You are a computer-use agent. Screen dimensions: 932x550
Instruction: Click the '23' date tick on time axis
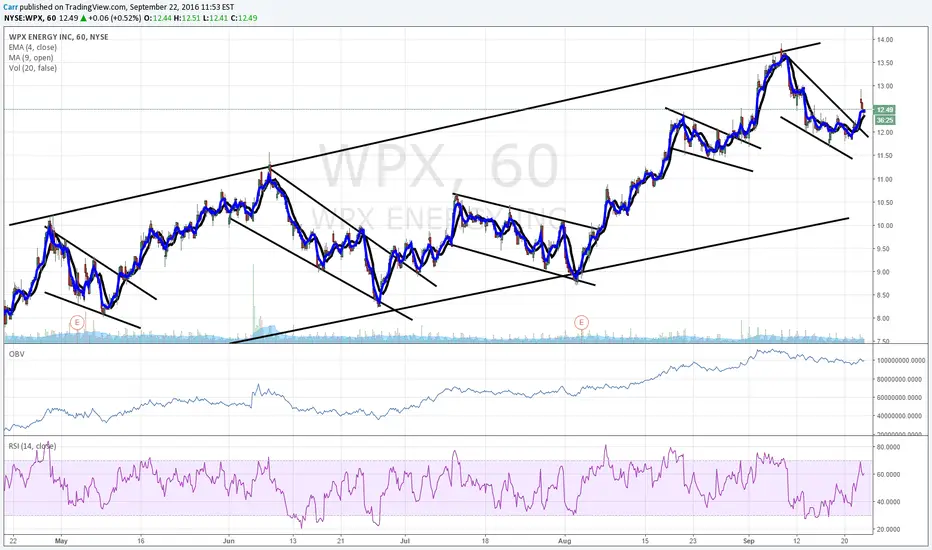(x=693, y=541)
